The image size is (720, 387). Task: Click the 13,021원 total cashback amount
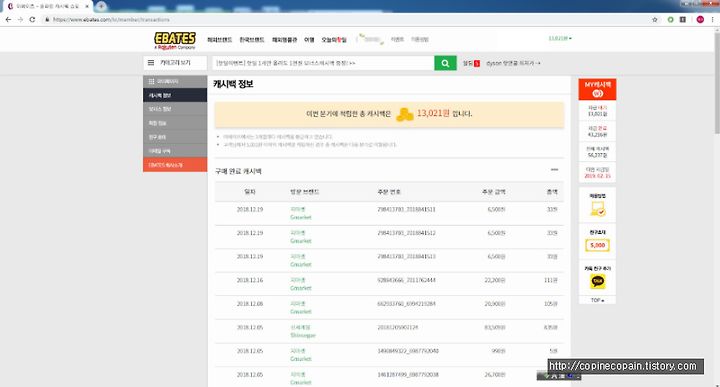pyautogui.click(x=433, y=113)
